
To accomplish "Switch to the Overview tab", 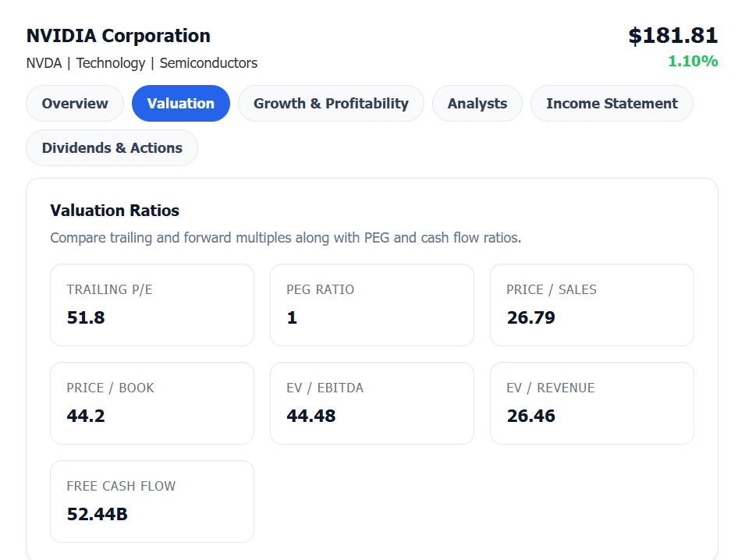I will [75, 104].
